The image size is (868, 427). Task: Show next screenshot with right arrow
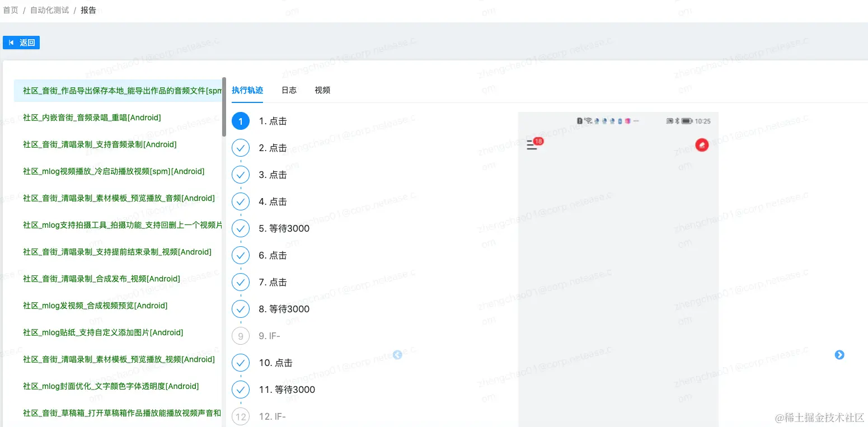[839, 355]
